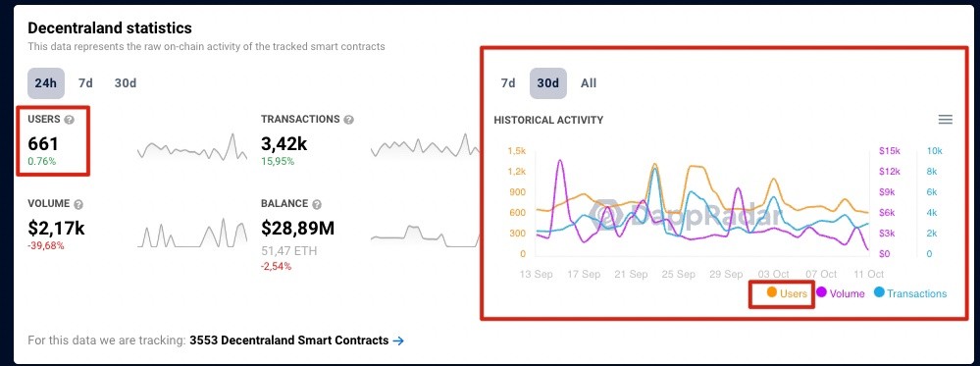This screenshot has height=366, width=980.
Task: Switch statistics to the 30d tab
Action: (x=126, y=83)
